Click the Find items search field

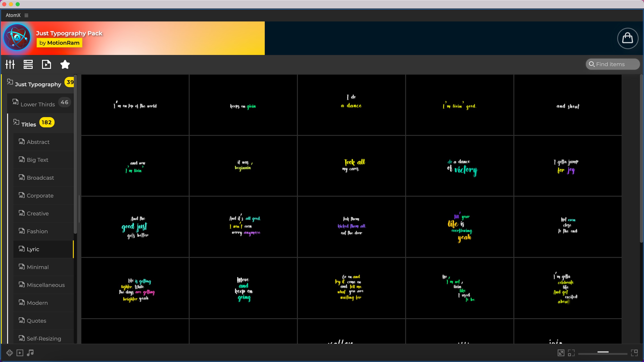point(612,64)
